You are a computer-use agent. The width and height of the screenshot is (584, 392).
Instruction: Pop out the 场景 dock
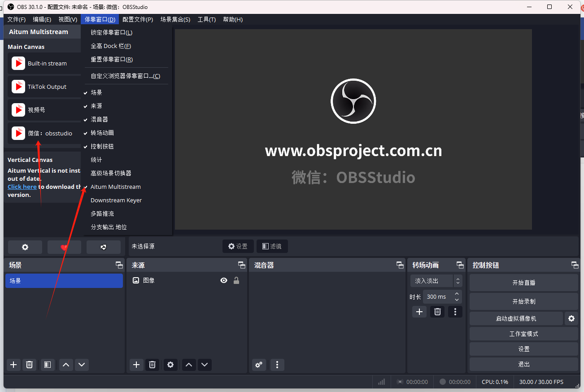119,265
